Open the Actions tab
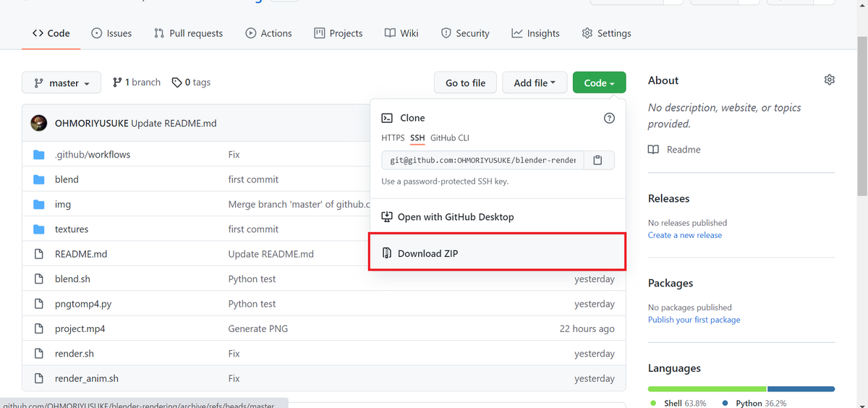Viewport: 868px width, 408px height. (268, 33)
